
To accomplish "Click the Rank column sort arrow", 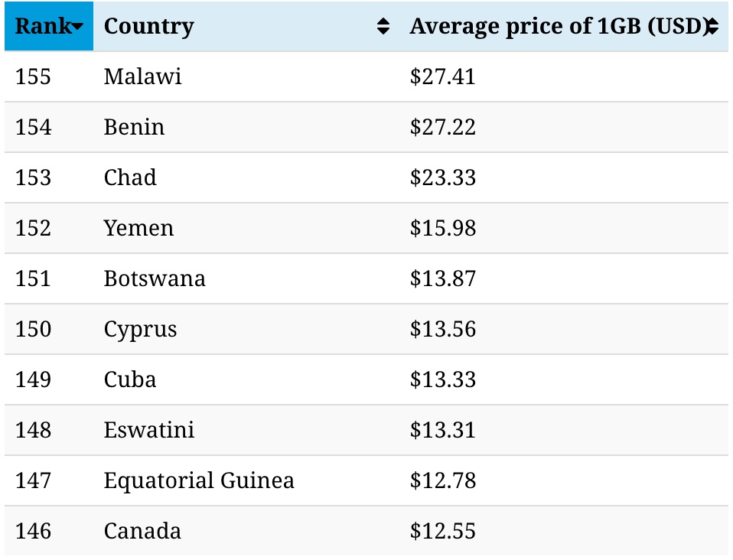I will 77,28.
